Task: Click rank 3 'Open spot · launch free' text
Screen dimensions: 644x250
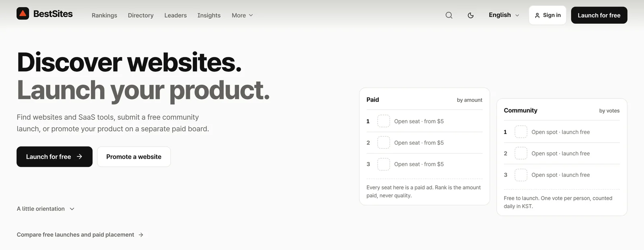Action: point(561,175)
